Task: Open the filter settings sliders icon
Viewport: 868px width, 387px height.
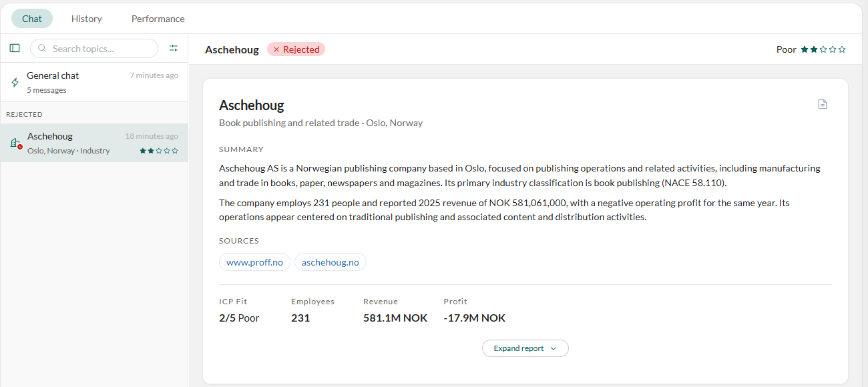Action: pos(174,48)
